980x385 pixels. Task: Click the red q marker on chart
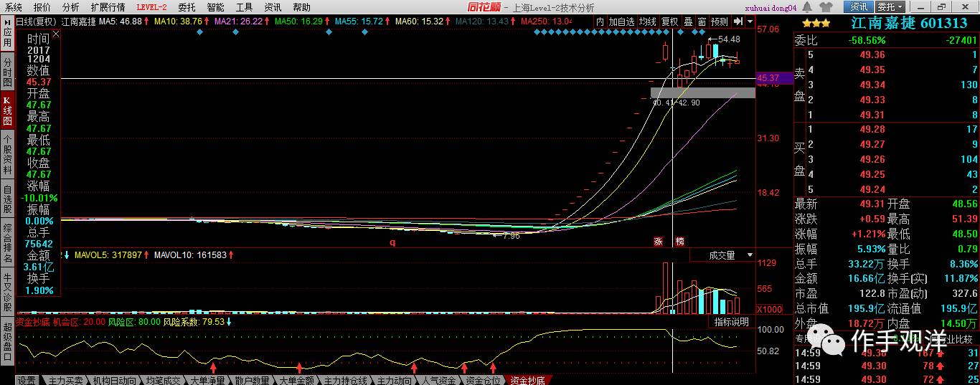[392, 242]
